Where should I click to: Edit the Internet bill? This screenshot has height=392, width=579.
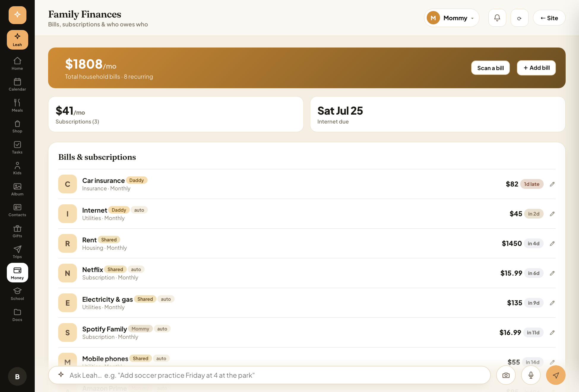[x=552, y=214]
